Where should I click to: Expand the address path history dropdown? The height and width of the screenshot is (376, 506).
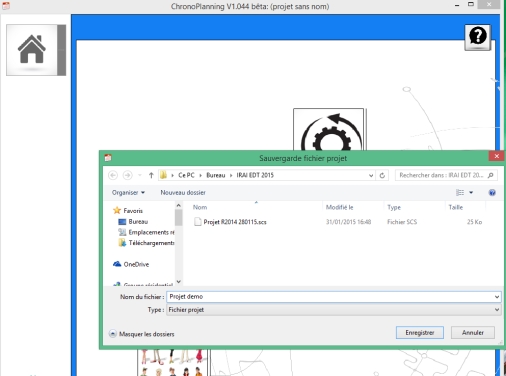[371, 175]
